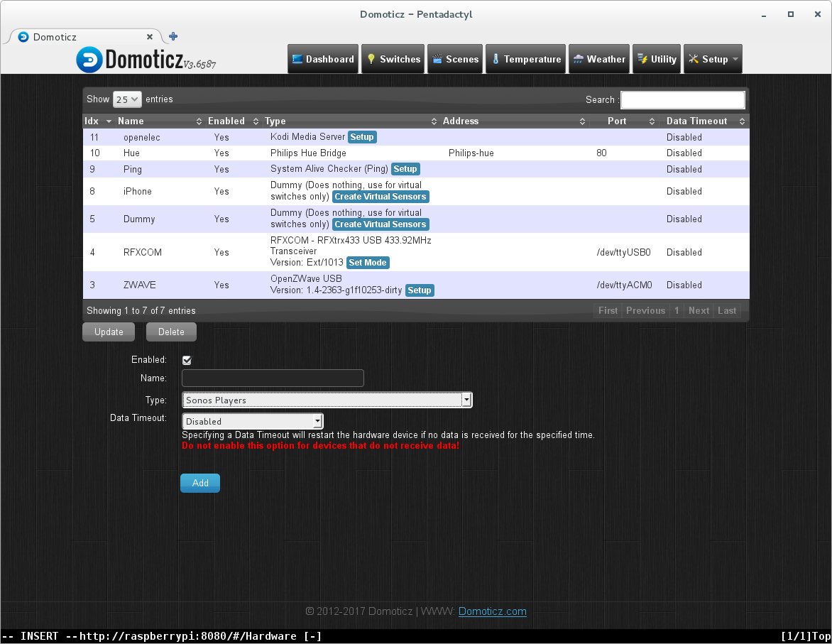Minimize the Pentadactyl window
This screenshot has width=832, height=644.
764,15
